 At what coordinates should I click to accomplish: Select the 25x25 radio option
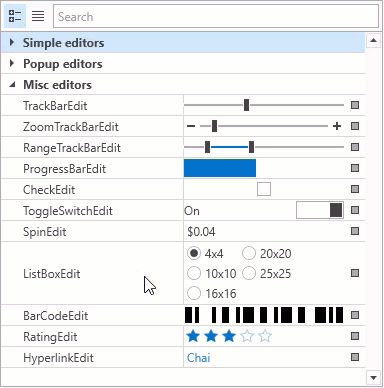[x=249, y=273]
